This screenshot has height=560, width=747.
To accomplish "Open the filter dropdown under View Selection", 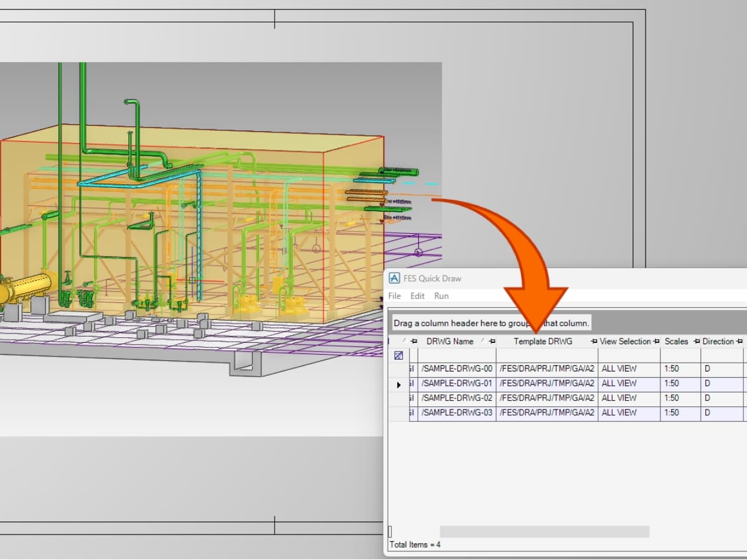I will pyautogui.click(x=627, y=355).
